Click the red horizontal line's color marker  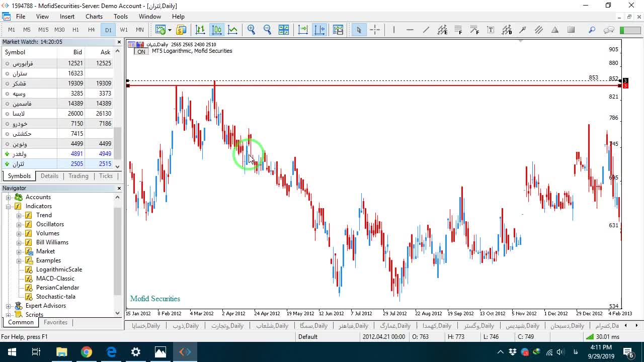[625, 86]
